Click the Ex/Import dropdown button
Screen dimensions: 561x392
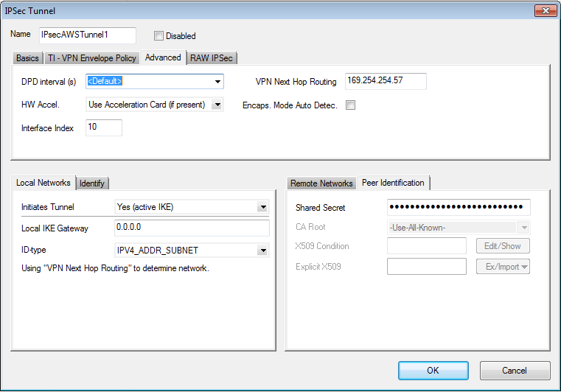(503, 267)
